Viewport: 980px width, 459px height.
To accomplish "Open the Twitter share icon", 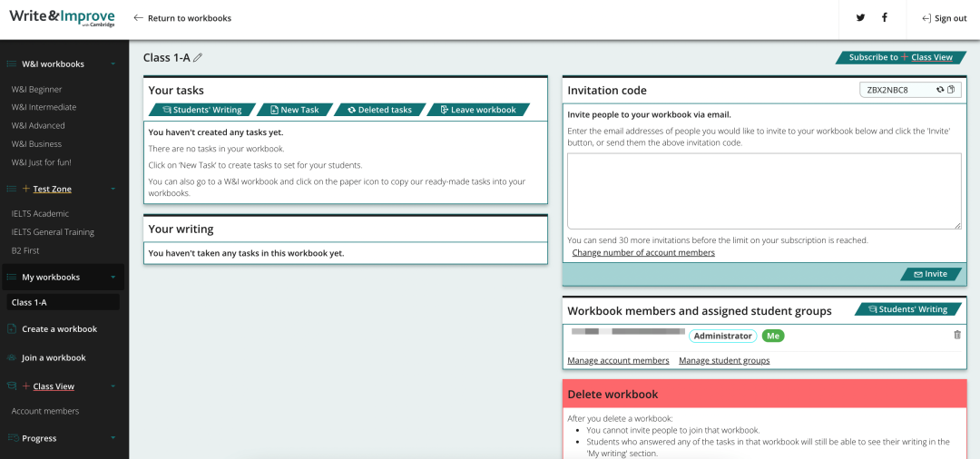I will 860,18.
